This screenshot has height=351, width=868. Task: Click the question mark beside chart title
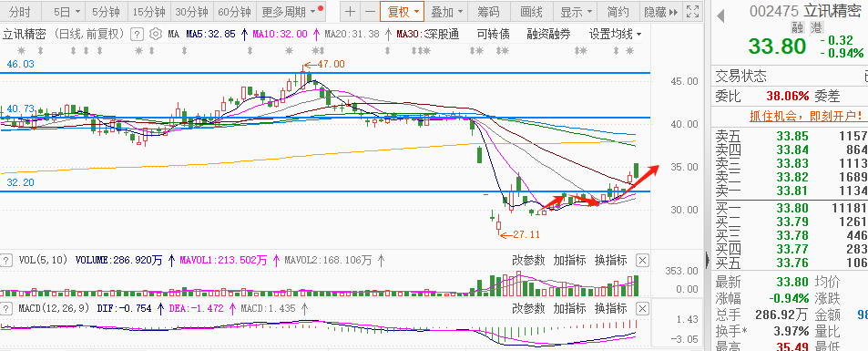point(137,35)
